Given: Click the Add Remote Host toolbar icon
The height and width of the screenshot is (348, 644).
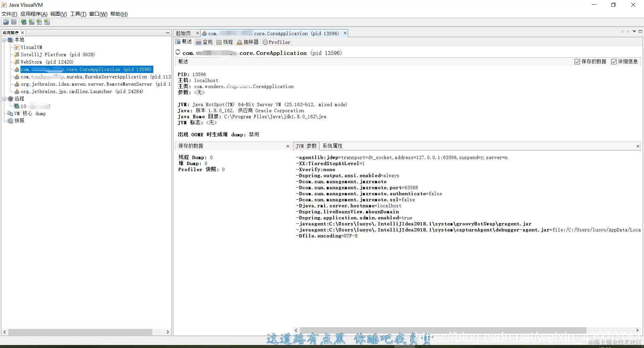Looking at the screenshot, I should pyautogui.click(x=24, y=22).
